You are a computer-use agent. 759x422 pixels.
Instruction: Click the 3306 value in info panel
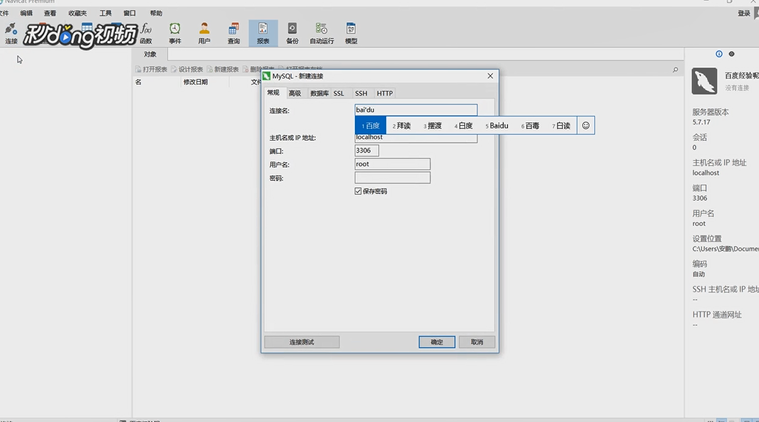coord(700,198)
